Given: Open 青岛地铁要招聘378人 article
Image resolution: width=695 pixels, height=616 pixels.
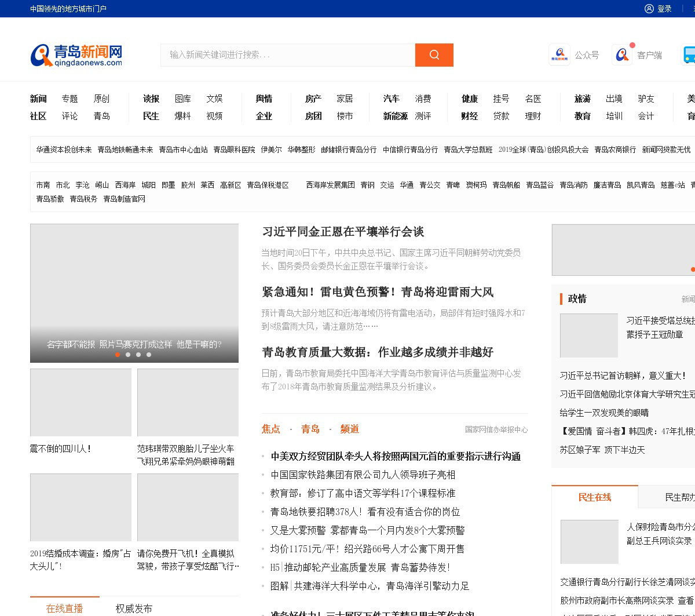Looking at the screenshot, I should pyautogui.click(x=365, y=512).
